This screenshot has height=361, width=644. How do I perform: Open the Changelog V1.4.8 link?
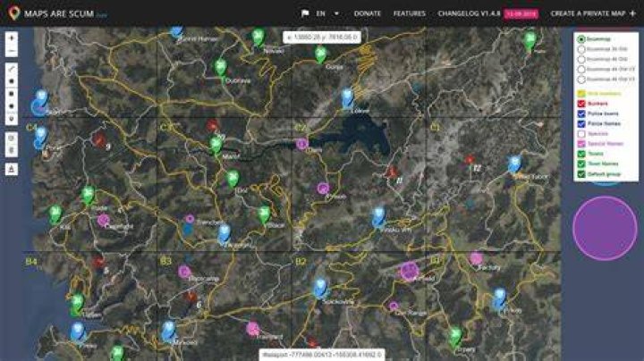469,13
